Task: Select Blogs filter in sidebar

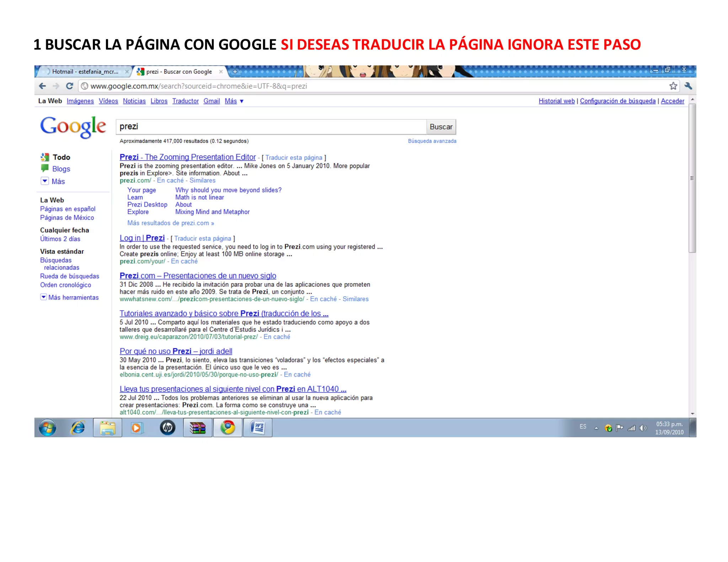Action: 61,169
